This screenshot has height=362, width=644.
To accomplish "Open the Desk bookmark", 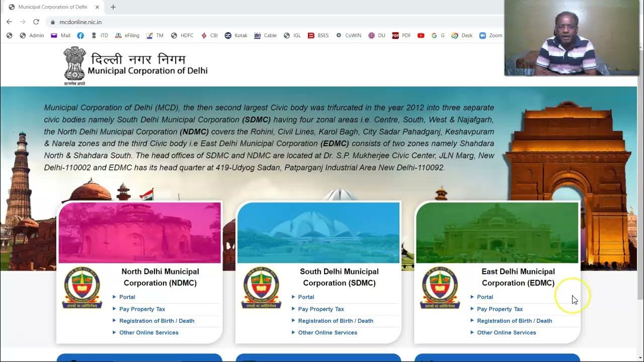I will click(x=462, y=36).
